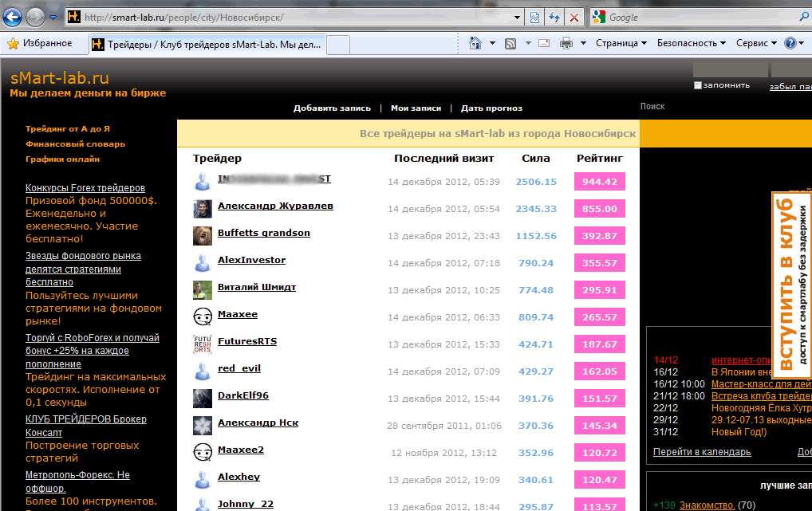Click the pink rating badge 944.42
Image resolution: width=812 pixels, height=511 pixels.
tap(600, 182)
